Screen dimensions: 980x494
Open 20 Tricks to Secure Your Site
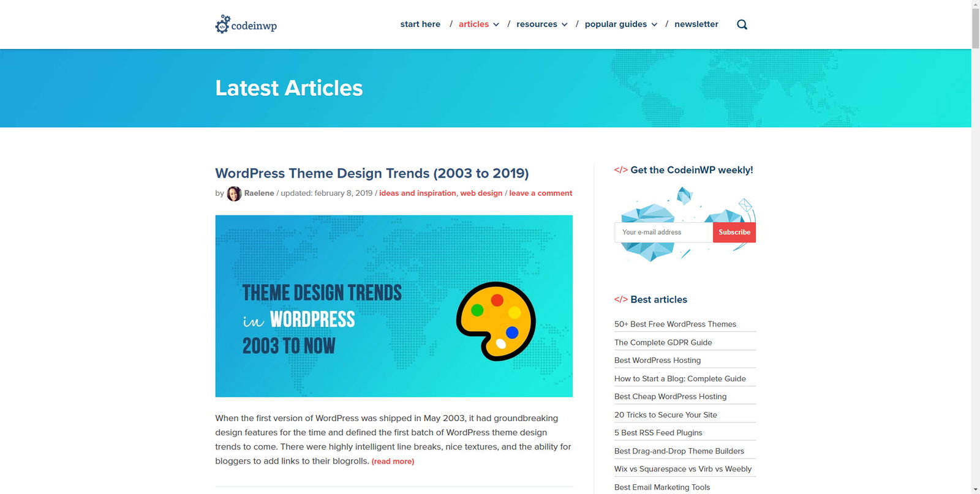coord(666,414)
